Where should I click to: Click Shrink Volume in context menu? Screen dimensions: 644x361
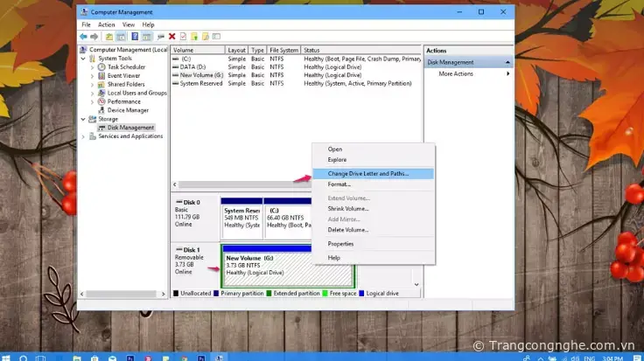[348, 209]
